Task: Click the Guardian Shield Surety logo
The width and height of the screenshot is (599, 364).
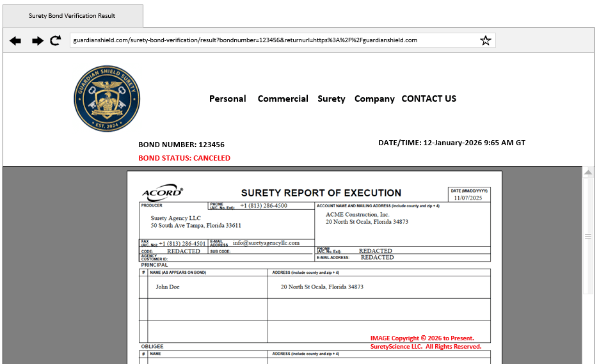Action: pos(106,99)
